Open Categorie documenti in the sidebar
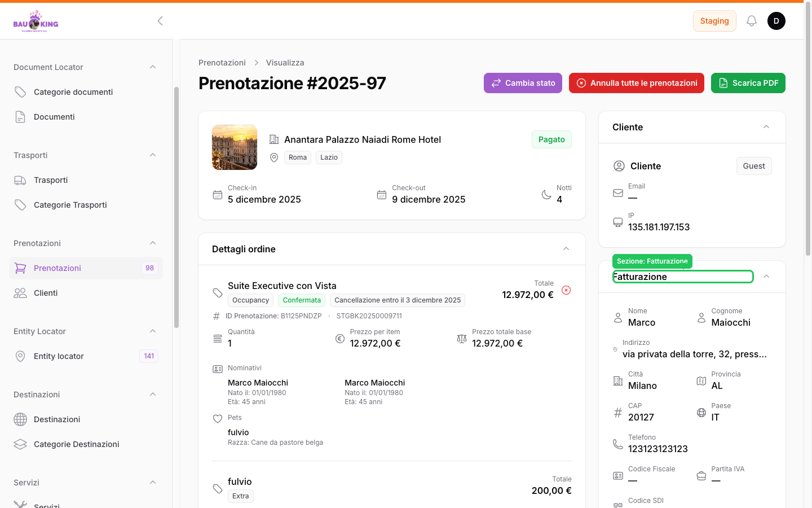Screen dimensions: 812x508 point(86,92)
